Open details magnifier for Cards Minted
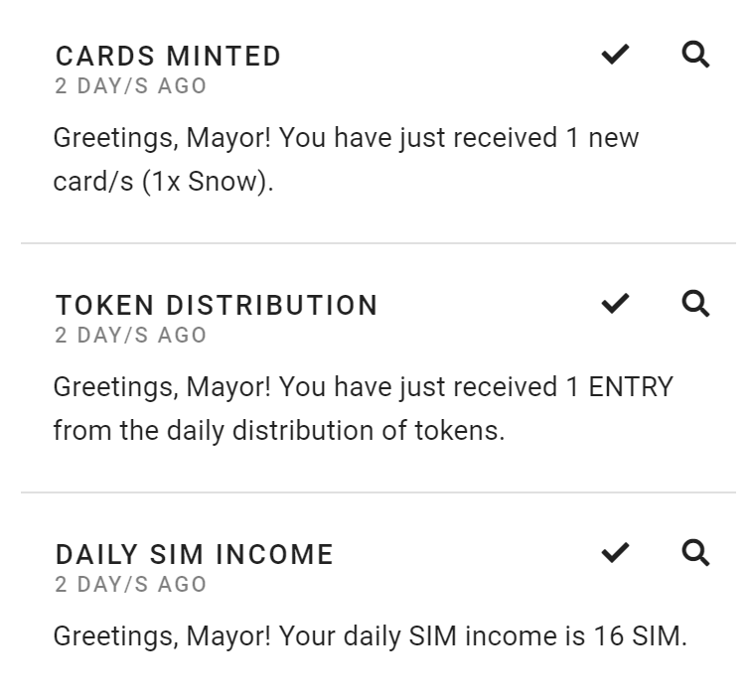The image size is (751, 700). (695, 54)
